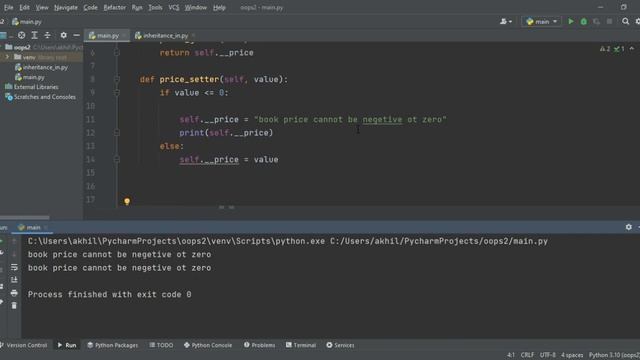Open the File menu
Viewport: 640px width, 360px height.
click(9, 7)
